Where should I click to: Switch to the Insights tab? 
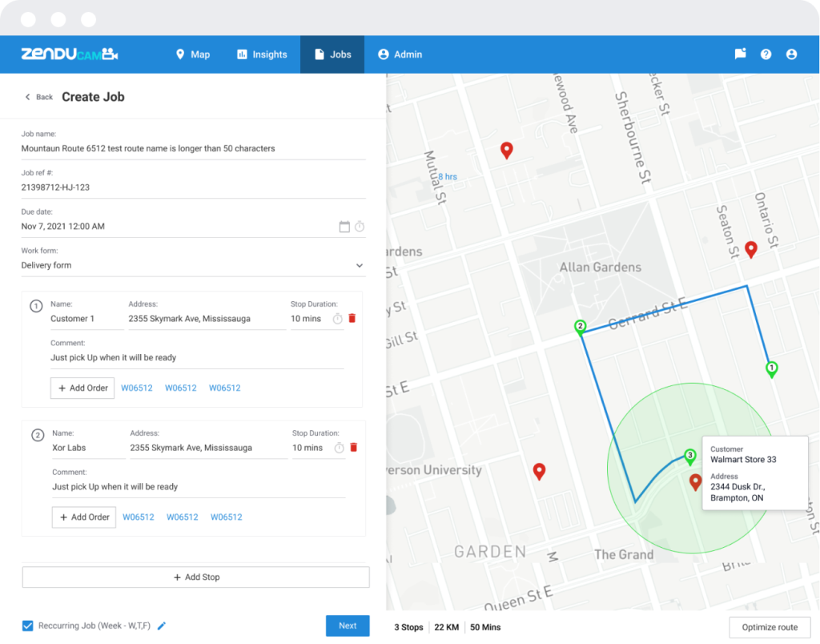tap(264, 54)
